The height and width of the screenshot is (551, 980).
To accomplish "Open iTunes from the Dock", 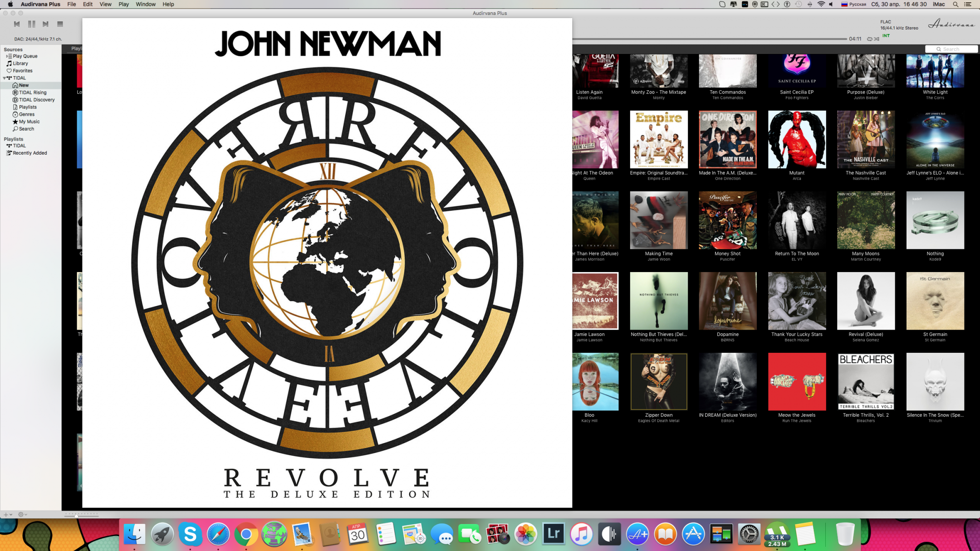I will (581, 534).
